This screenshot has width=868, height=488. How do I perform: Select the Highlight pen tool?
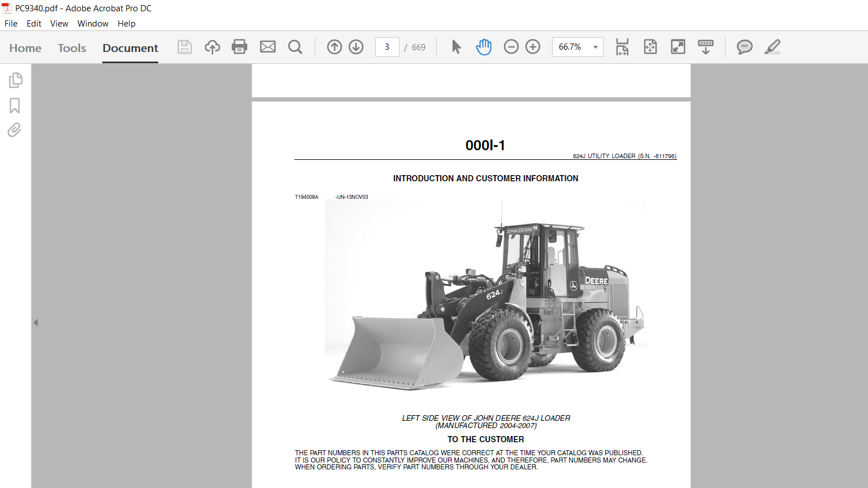(772, 47)
